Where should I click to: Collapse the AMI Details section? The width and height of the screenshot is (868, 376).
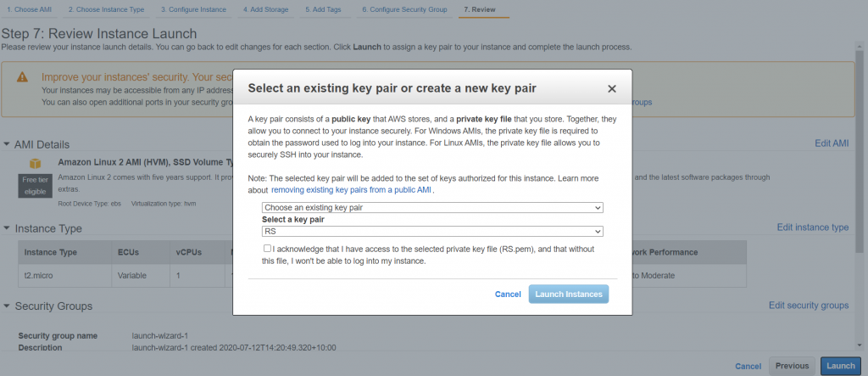(x=8, y=144)
